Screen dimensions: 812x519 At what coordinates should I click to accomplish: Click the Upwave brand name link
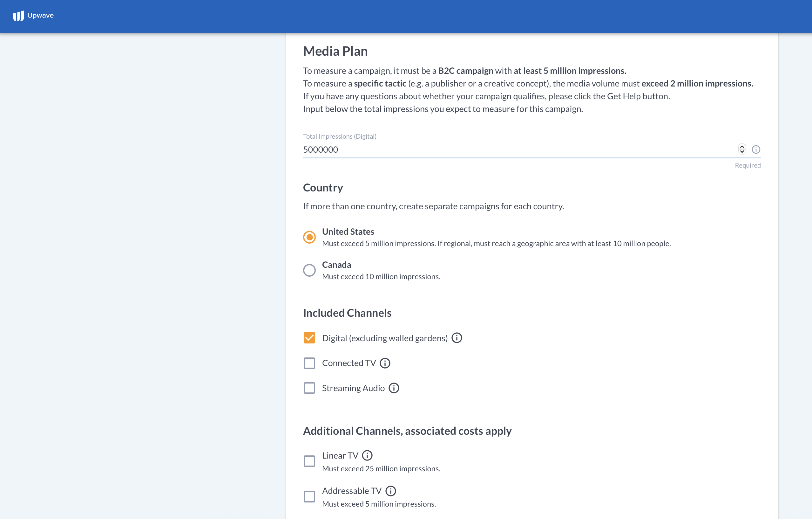tap(40, 16)
